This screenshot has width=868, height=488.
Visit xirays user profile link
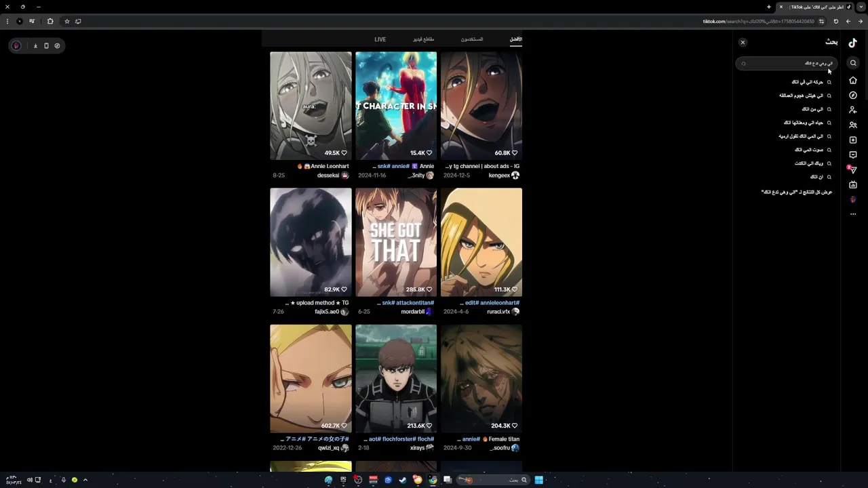click(x=418, y=448)
